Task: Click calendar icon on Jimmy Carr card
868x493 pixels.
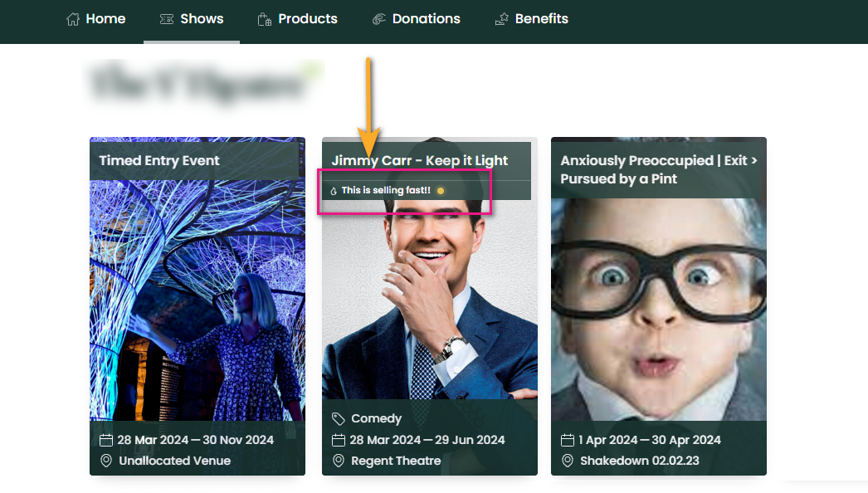Action: tap(339, 441)
